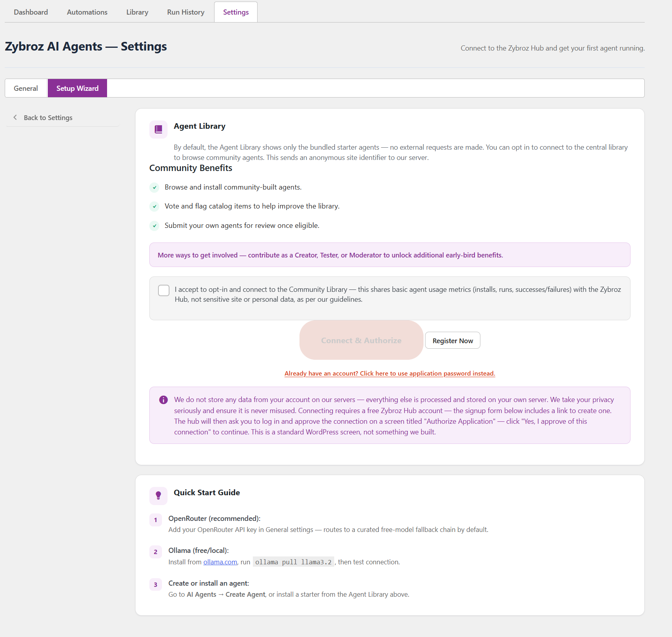Viewport: 672px width, 637px height.
Task: Click the 'Agent Library' section heading
Action: [200, 126]
